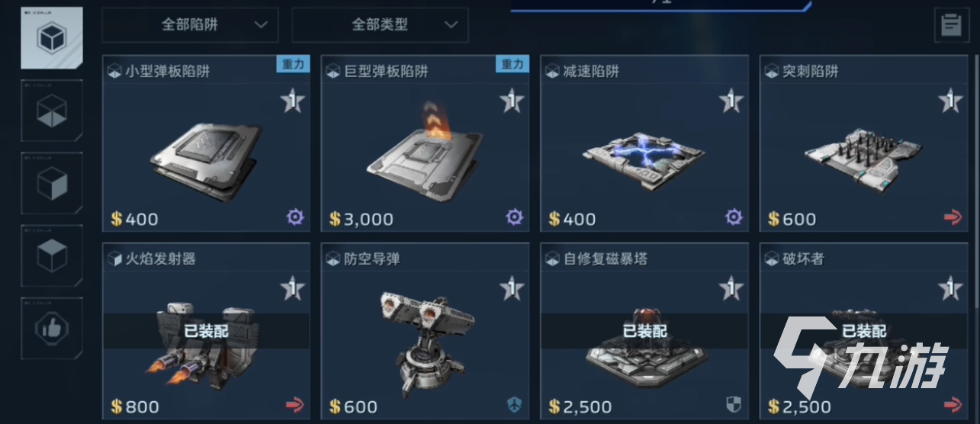980x424 pixels.
Task: Click the star level badge on 减速陷阱
Action: 731,100
